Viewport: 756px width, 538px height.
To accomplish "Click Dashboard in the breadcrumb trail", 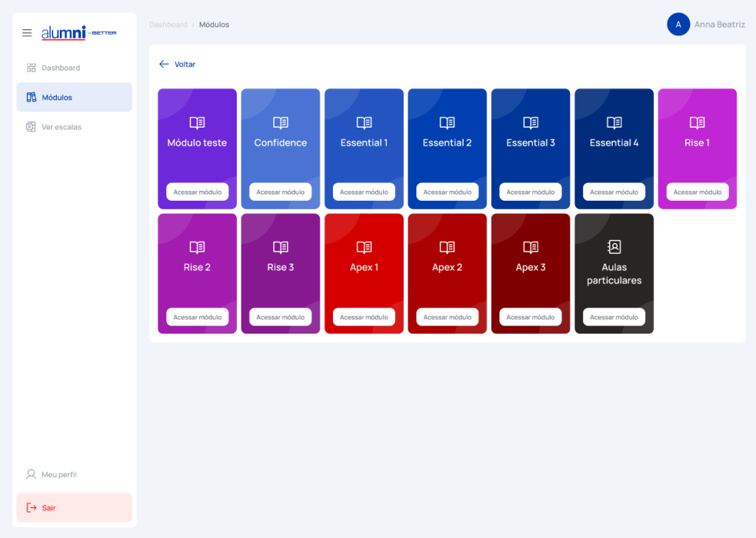I will click(168, 25).
